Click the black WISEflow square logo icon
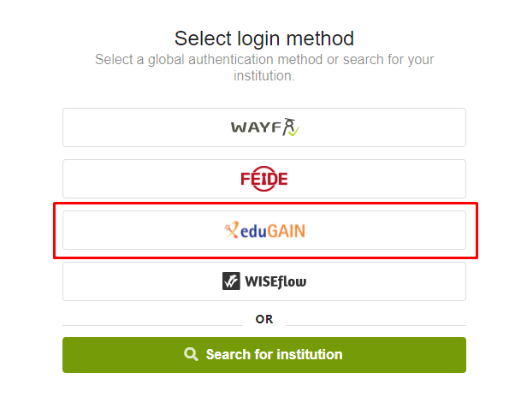527x420 pixels. click(x=231, y=281)
